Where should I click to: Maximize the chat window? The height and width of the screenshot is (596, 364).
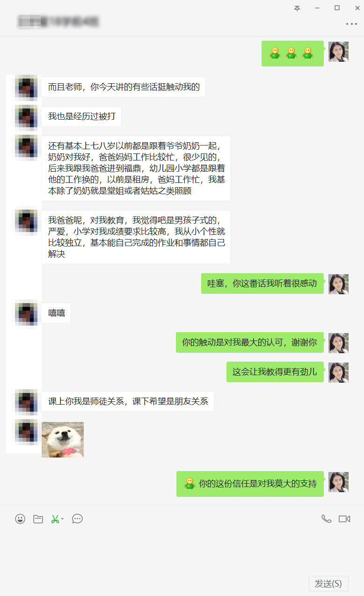coord(337,8)
